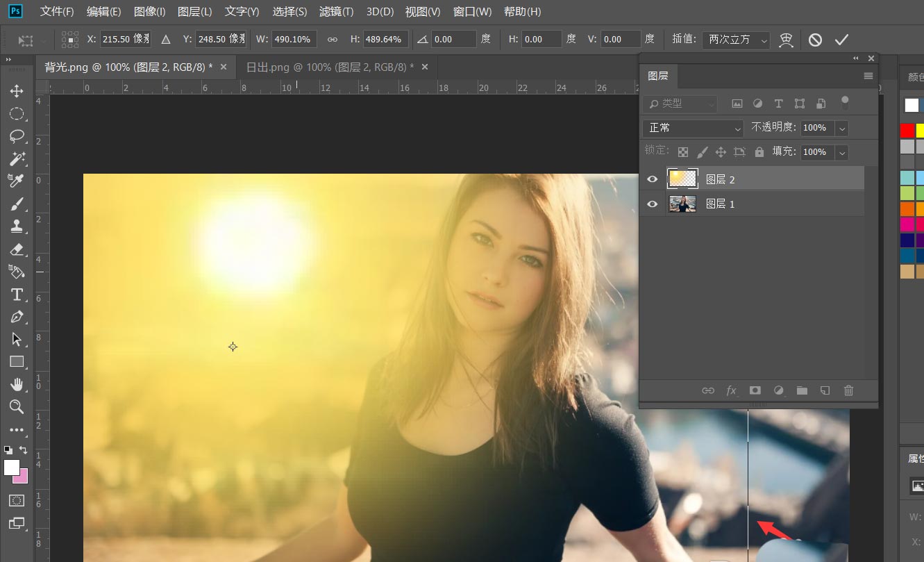Select the Eyedropper tool
This screenshot has height=562, width=924.
(17, 181)
